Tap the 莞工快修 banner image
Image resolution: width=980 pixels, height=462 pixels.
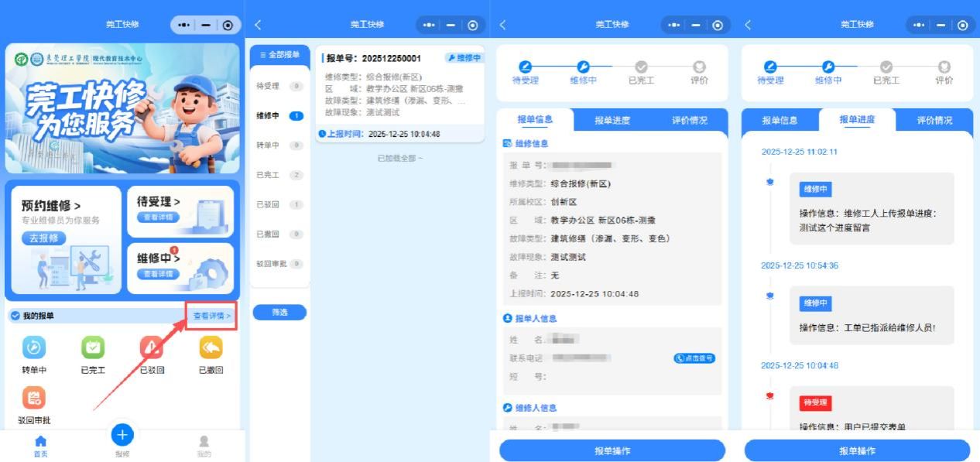pos(121,109)
